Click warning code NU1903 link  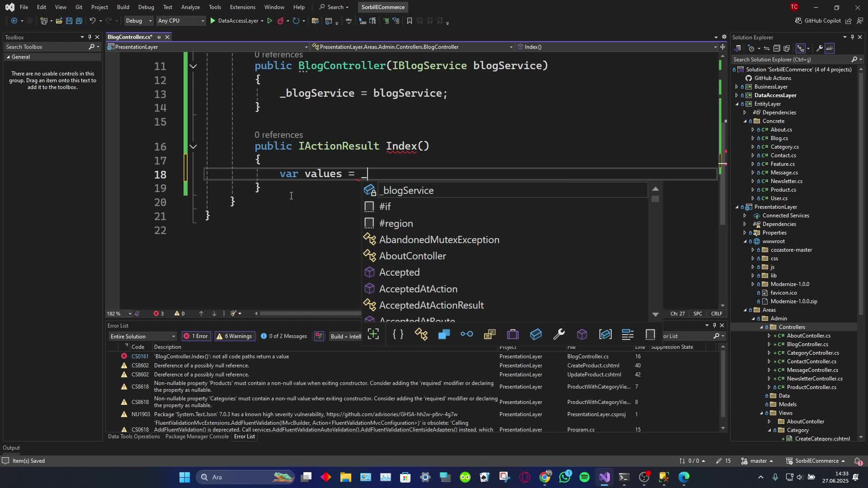coord(141,414)
